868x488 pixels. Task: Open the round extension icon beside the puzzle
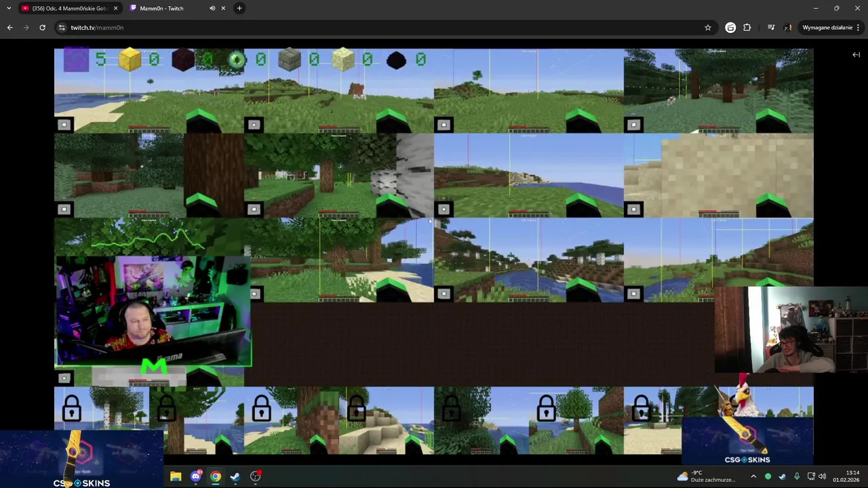click(730, 27)
